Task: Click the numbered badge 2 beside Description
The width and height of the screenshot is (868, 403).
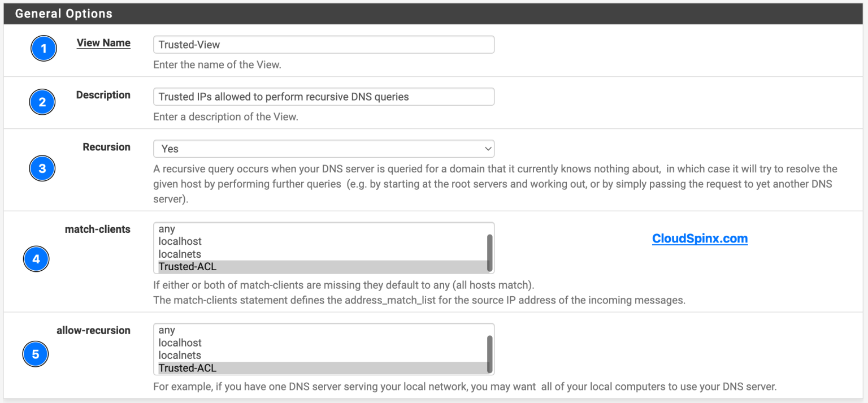Action: point(42,102)
